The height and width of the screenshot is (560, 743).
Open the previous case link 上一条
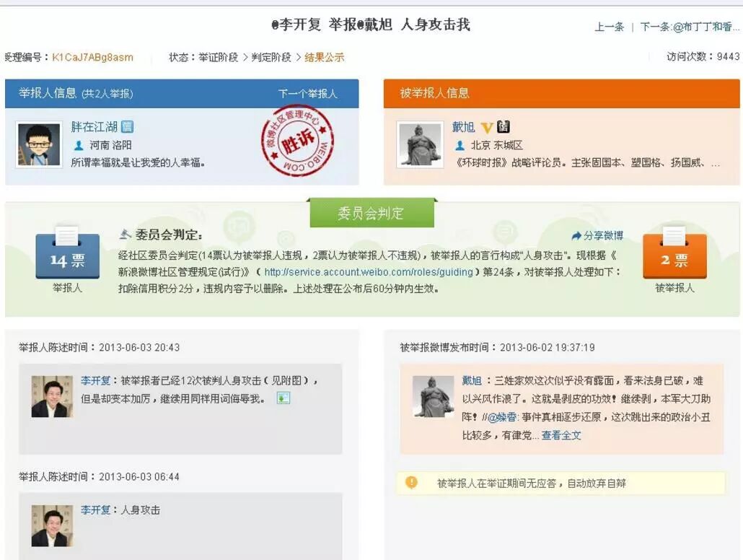[x=609, y=27]
